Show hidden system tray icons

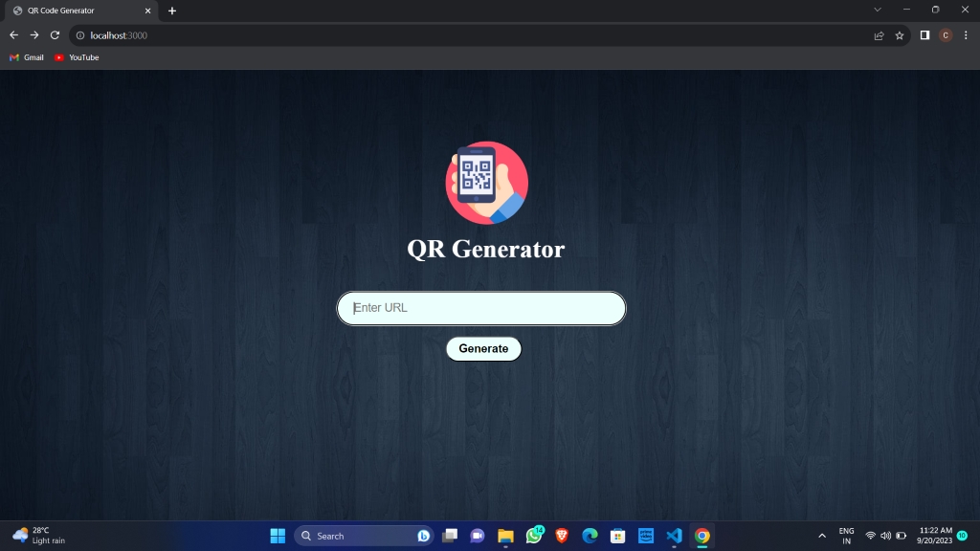click(822, 536)
